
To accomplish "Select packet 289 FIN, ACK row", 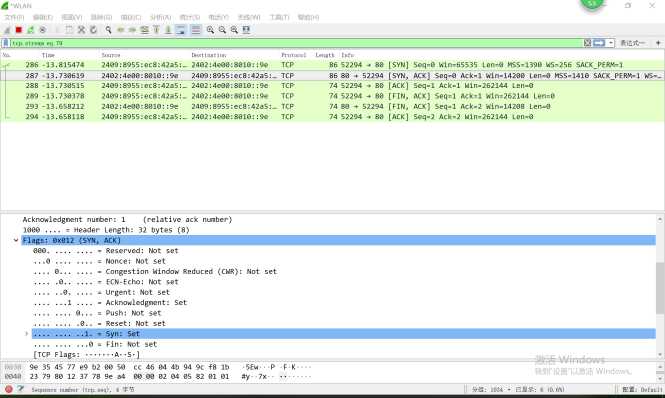I will coord(332,96).
